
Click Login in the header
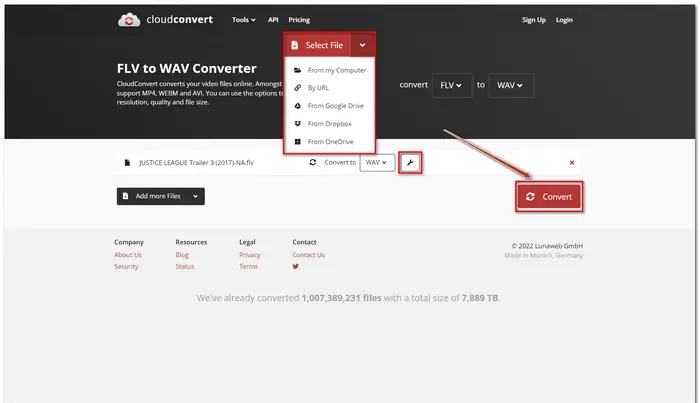click(564, 20)
